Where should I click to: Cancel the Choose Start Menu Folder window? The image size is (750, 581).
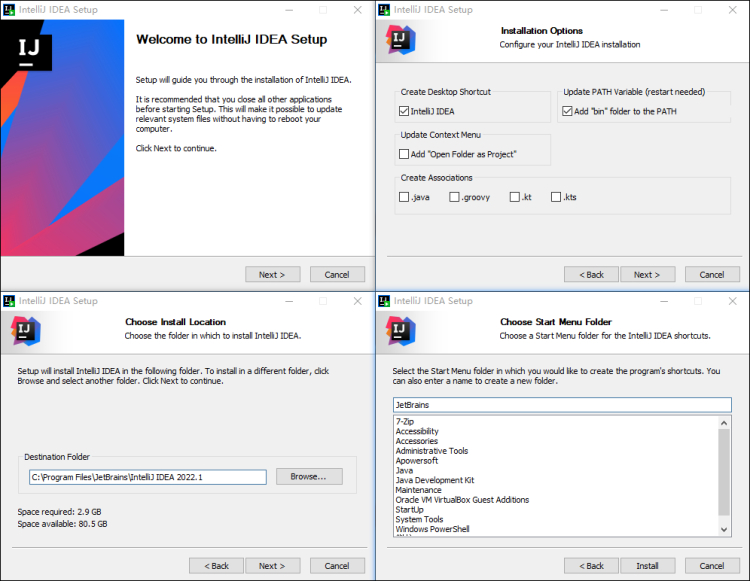tap(712, 566)
